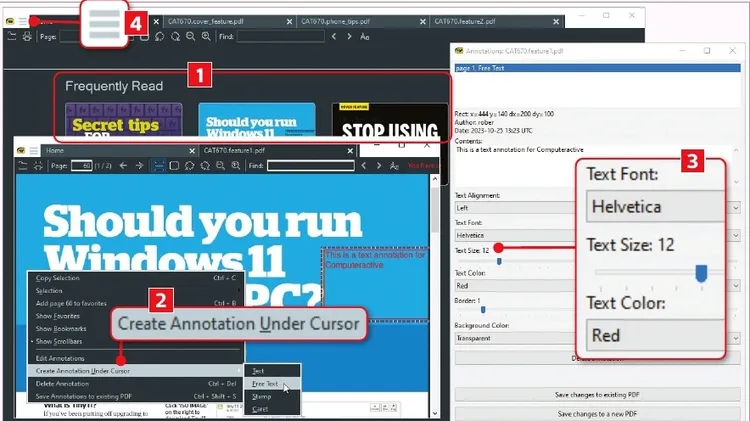
Task: Zoom in using rear window toolbar icon
Action: (x=206, y=36)
